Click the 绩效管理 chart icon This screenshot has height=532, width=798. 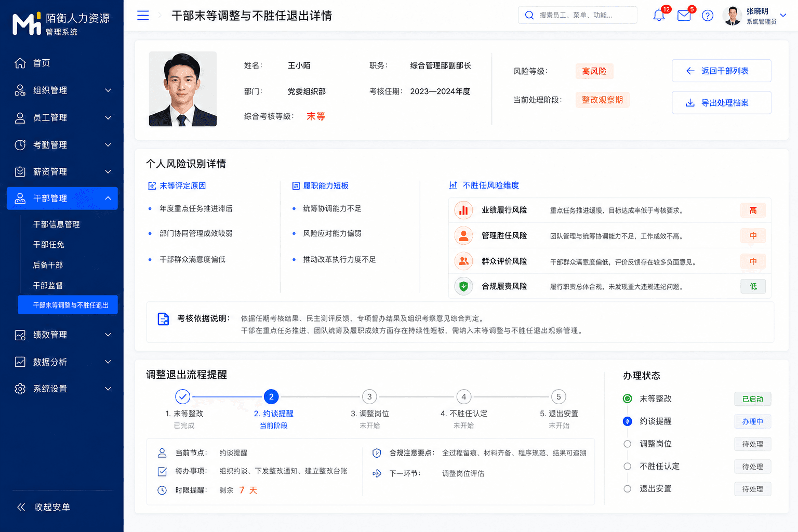click(20, 335)
